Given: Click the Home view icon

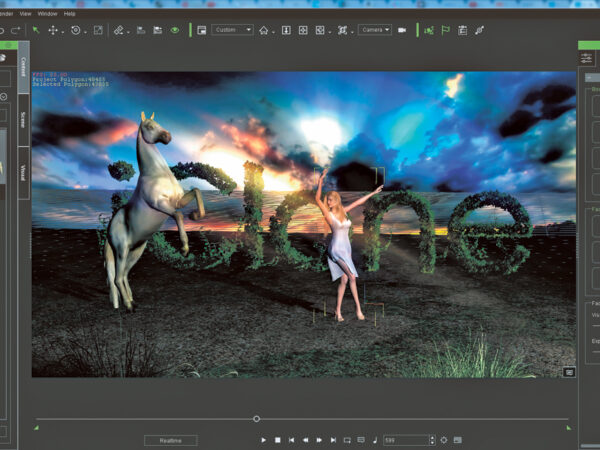Looking at the screenshot, I should [264, 30].
